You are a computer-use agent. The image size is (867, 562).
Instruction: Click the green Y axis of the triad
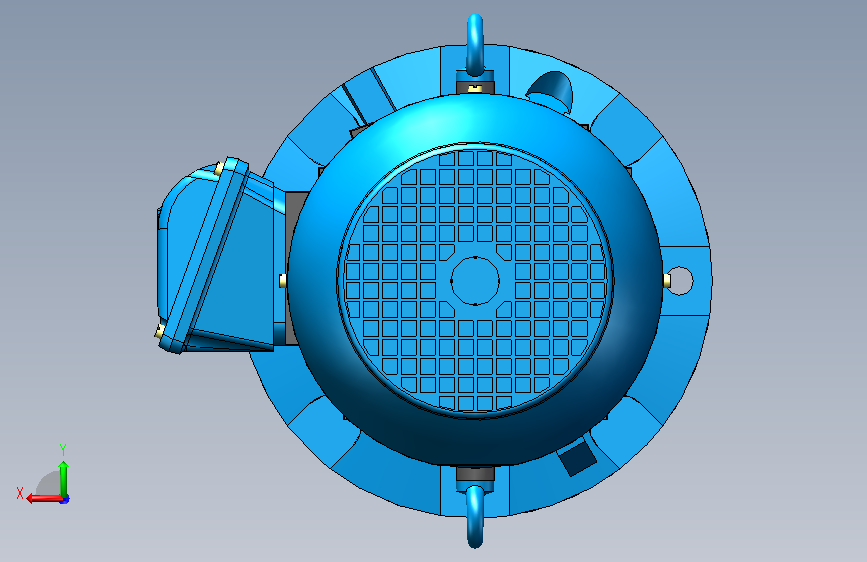pos(64,478)
